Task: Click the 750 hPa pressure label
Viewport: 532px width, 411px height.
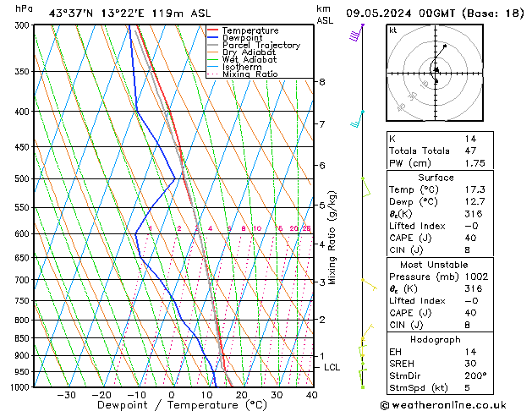Action: [24, 300]
